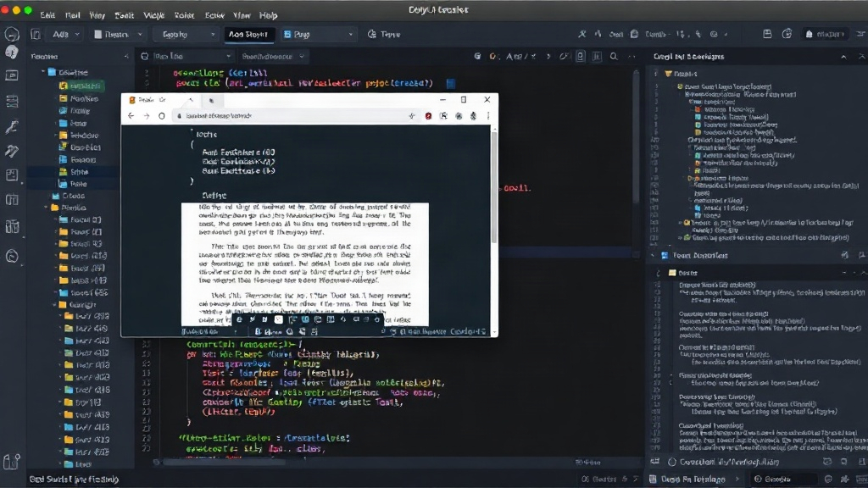The width and height of the screenshot is (868, 488).
Task: Select the first tab in the browser window
Action: pyautogui.click(x=160, y=100)
